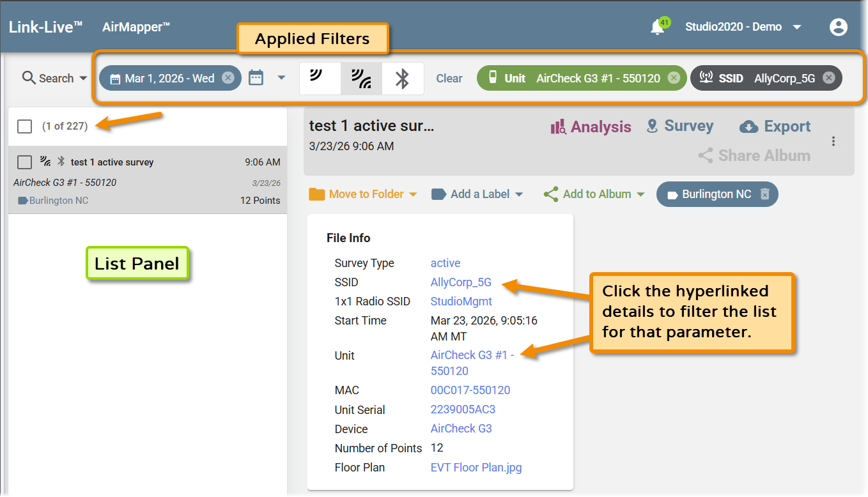Click the (1 of 227) count text
This screenshot has height=497, width=868.
(65, 126)
